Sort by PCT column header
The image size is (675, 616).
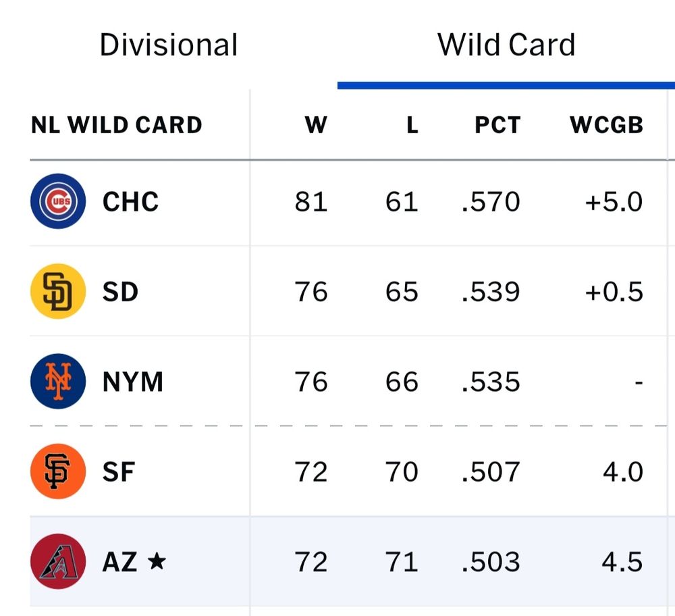497,124
